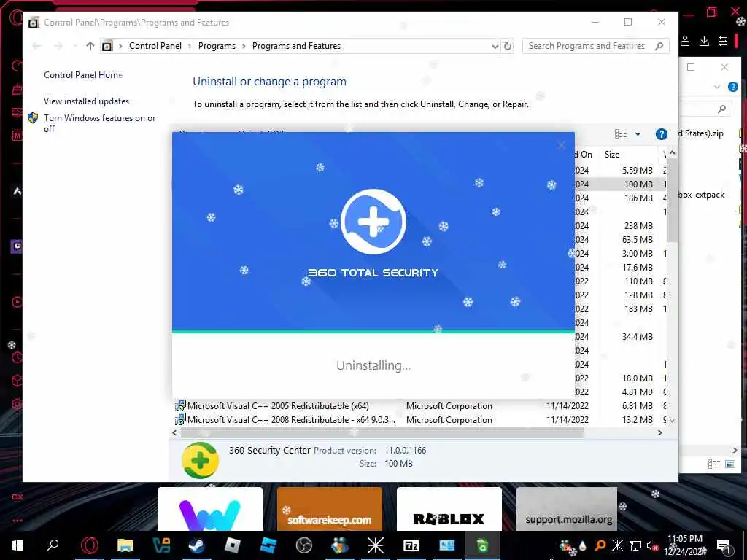747x560 pixels.
Task: Open the Aria icon in Opera sidebar
Action: tap(17, 191)
